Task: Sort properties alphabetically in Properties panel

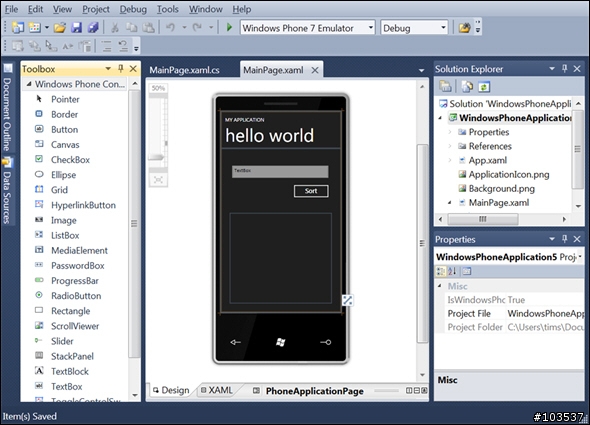Action: point(452,271)
